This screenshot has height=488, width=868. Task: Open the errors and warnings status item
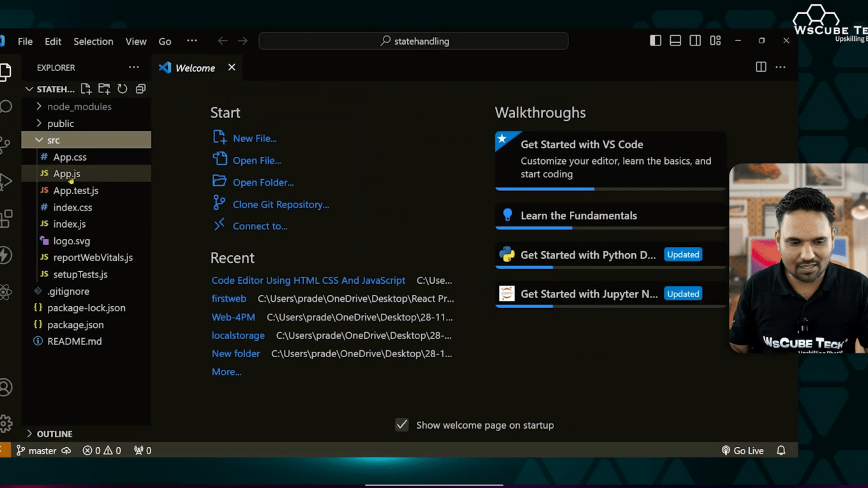coord(101,450)
